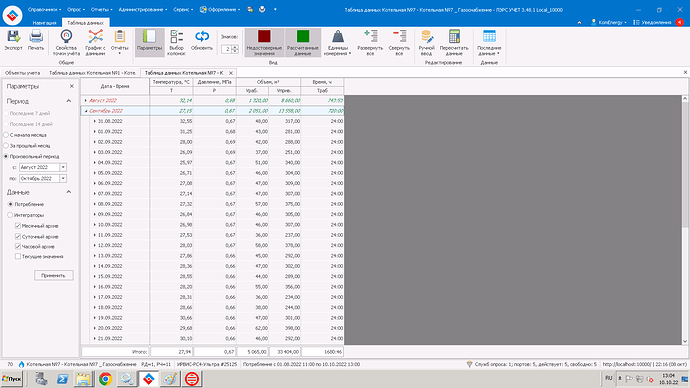Select С начала месяца period
The height and width of the screenshot is (388, 690).
point(6,135)
